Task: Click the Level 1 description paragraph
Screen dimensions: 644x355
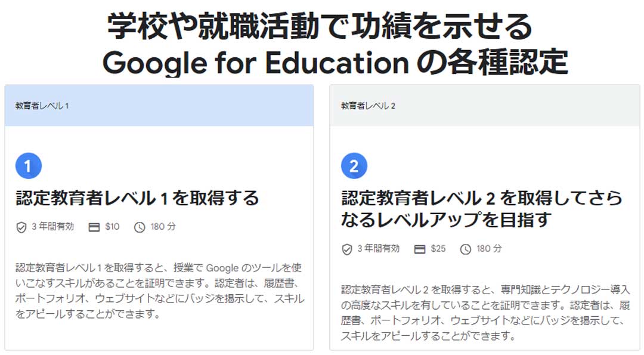Action: 160,291
